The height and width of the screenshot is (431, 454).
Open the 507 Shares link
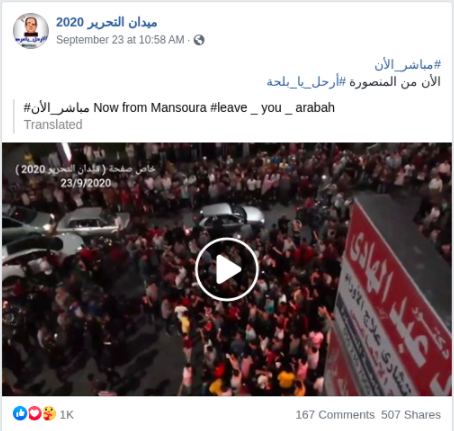411,415
